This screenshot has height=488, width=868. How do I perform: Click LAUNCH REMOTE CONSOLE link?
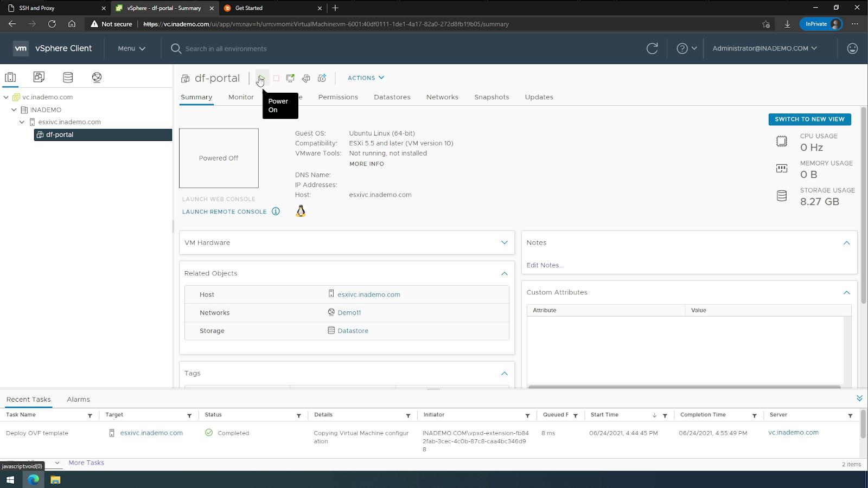[225, 211]
